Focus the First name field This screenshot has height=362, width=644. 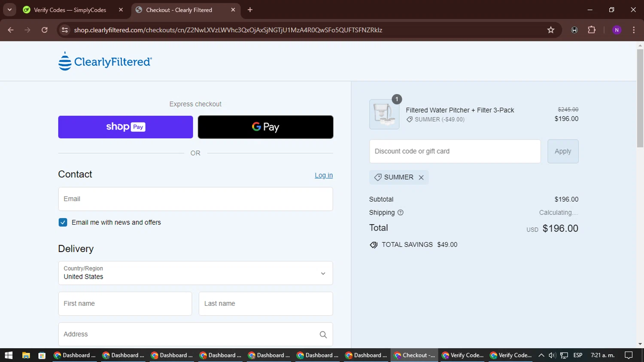point(125,304)
